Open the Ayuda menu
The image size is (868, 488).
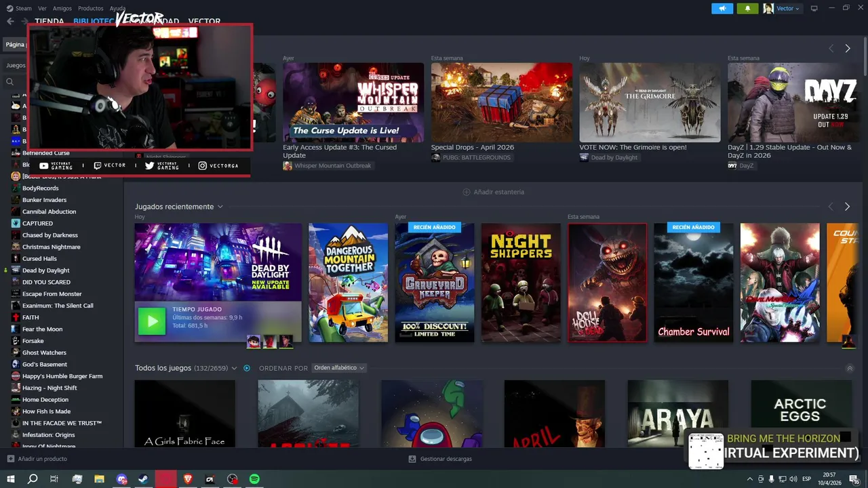click(x=117, y=8)
